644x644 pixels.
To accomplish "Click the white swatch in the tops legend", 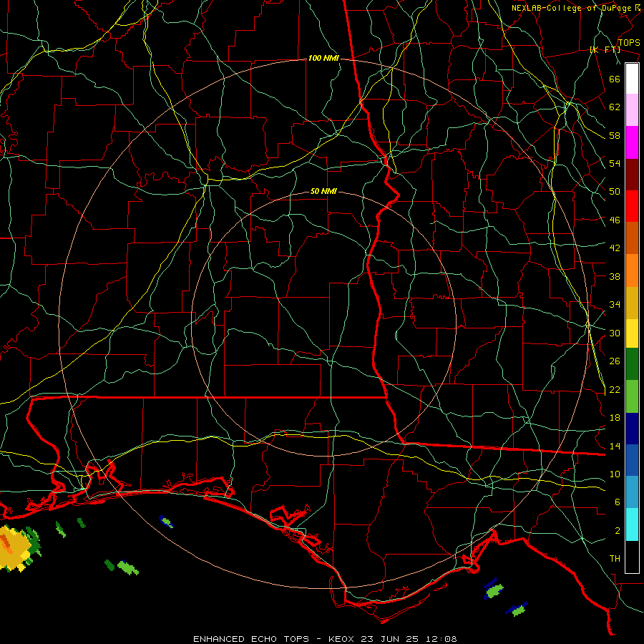I will pos(632,79).
